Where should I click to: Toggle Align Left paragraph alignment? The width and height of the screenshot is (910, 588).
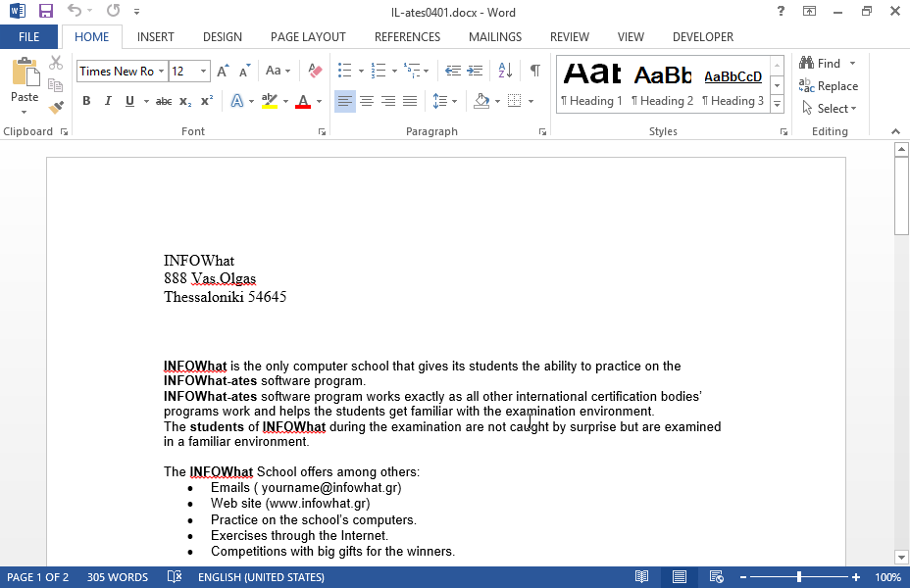[x=345, y=102]
